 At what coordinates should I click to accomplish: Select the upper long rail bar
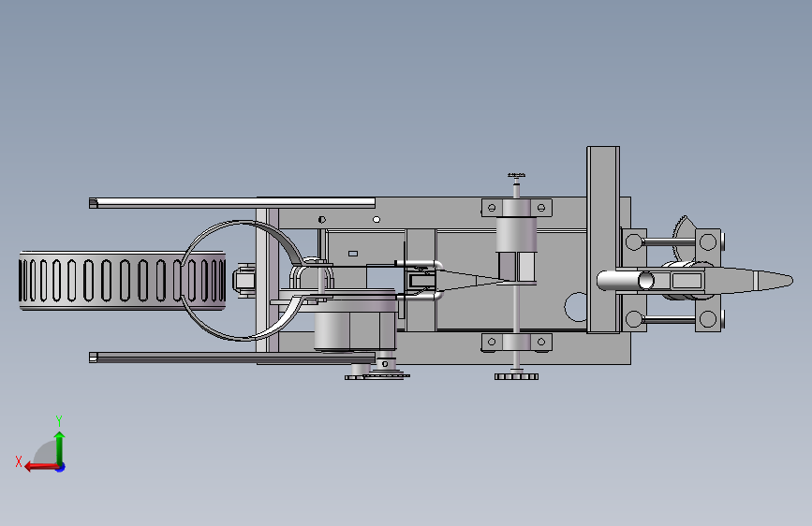coord(232,202)
